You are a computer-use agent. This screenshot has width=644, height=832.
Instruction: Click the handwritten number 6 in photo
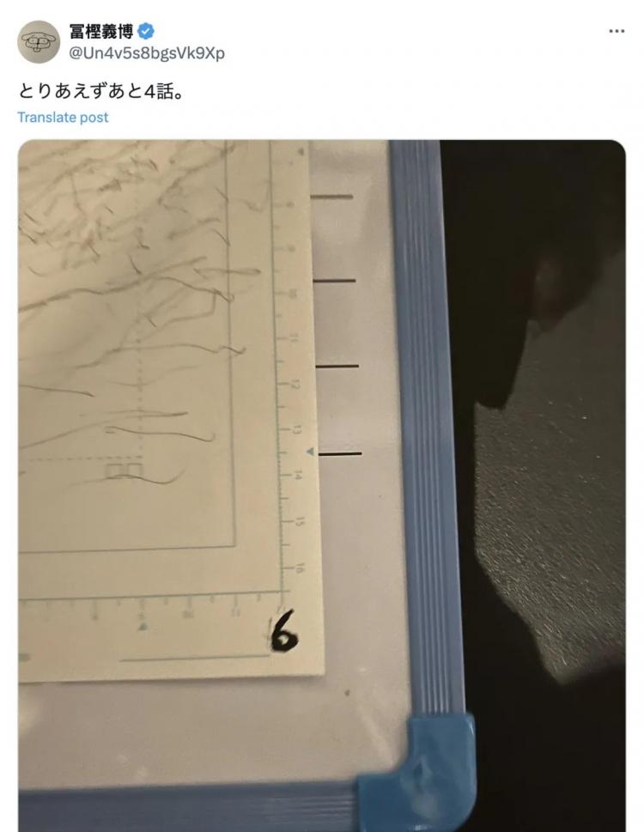point(284,631)
